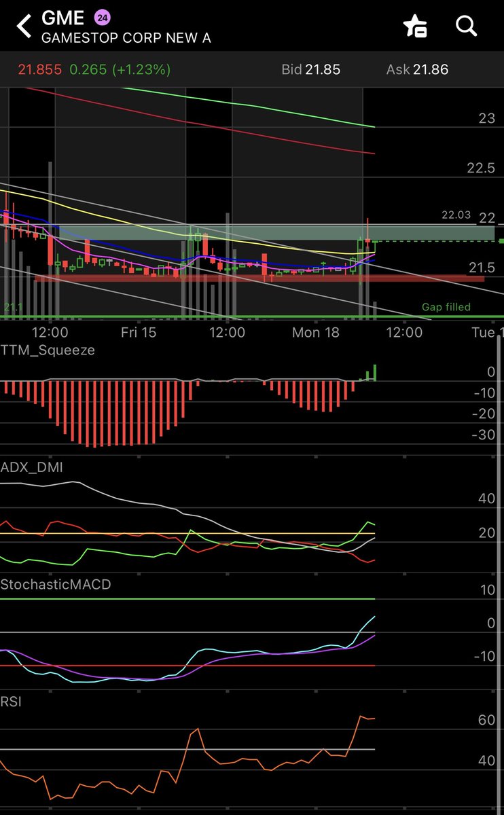Tap the purple 24 badge next to GME
504x815 pixels.
tap(103, 16)
